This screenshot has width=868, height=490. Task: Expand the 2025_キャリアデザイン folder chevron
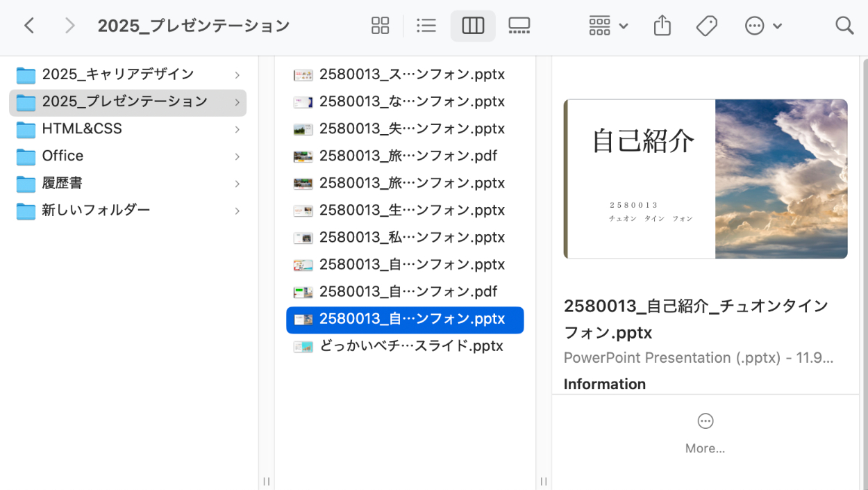(x=237, y=75)
